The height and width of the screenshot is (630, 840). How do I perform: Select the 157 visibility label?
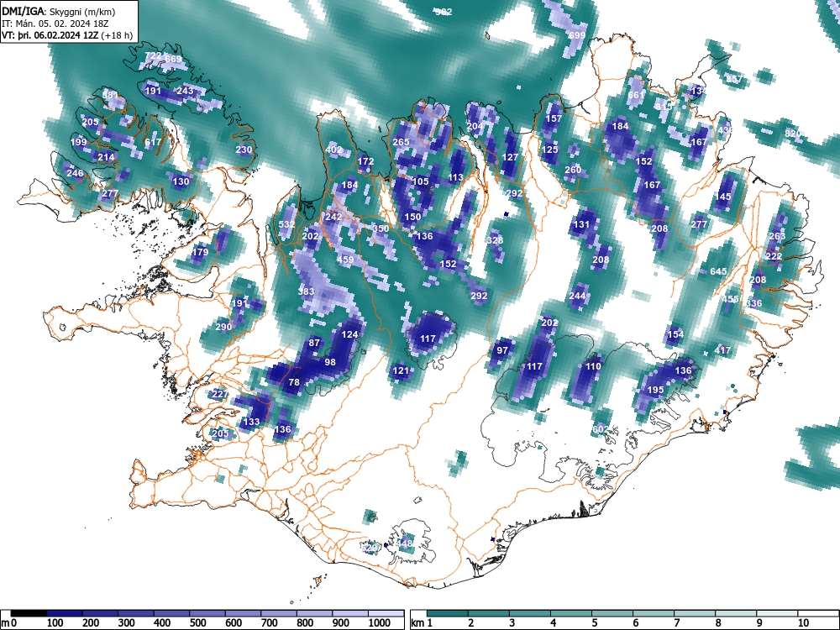(554, 118)
